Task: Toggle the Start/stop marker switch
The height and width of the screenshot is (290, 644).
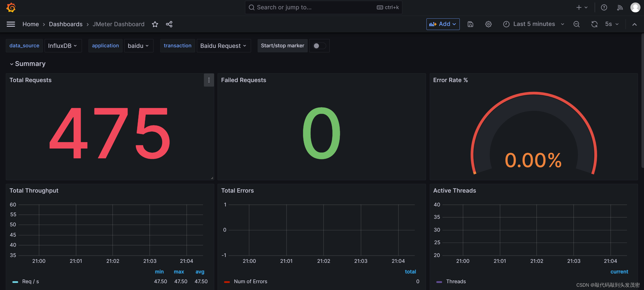Action: pos(319,46)
